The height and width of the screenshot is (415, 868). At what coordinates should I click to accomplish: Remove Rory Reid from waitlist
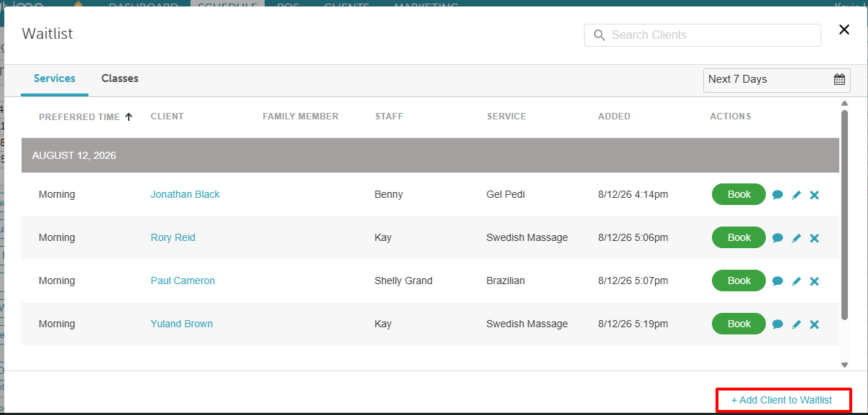[814, 238]
